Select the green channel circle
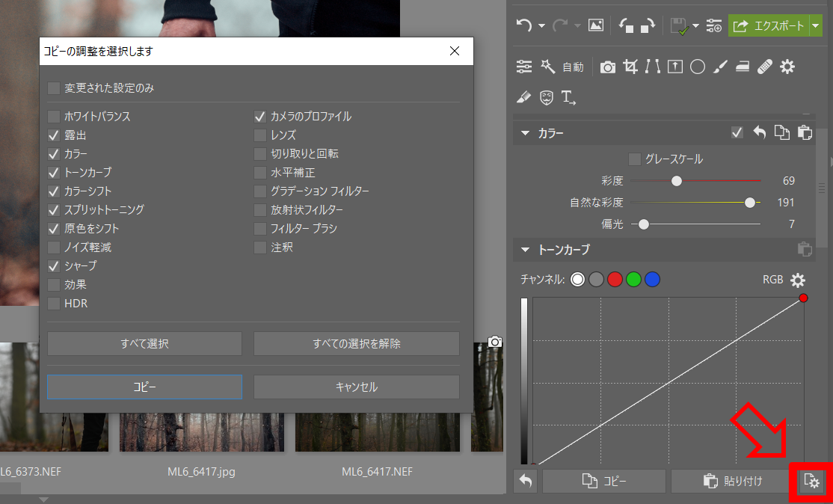This screenshot has width=833, height=504. (x=633, y=280)
